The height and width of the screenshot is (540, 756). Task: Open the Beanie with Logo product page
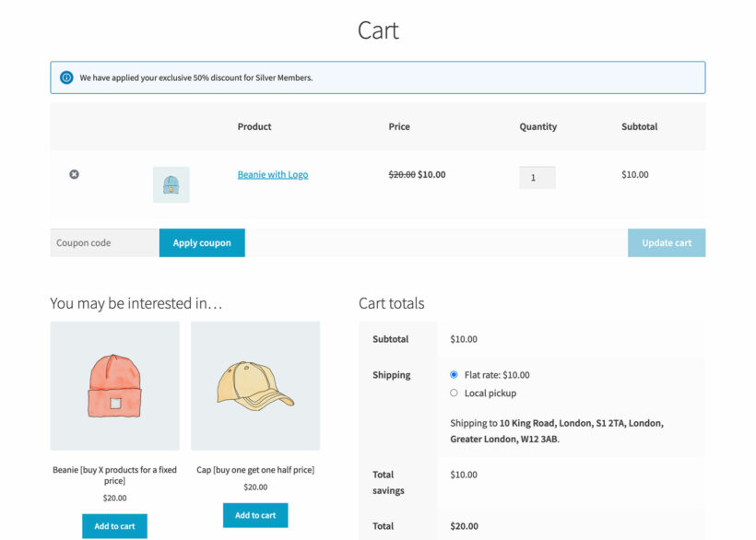[x=272, y=174]
